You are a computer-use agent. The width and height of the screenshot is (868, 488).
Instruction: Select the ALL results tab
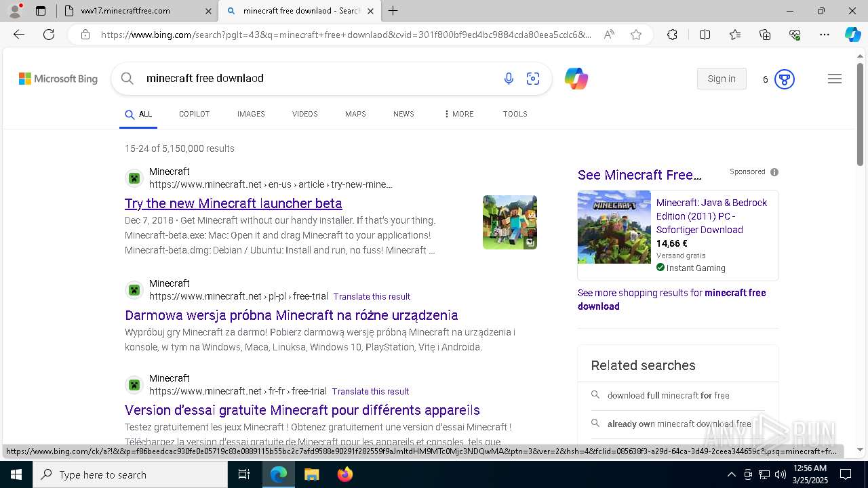coord(139,115)
